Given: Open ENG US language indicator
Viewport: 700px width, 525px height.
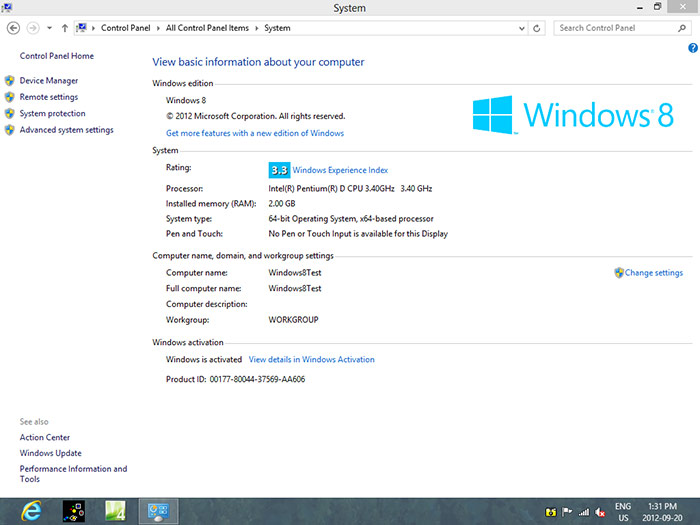Looking at the screenshot, I should 623,512.
